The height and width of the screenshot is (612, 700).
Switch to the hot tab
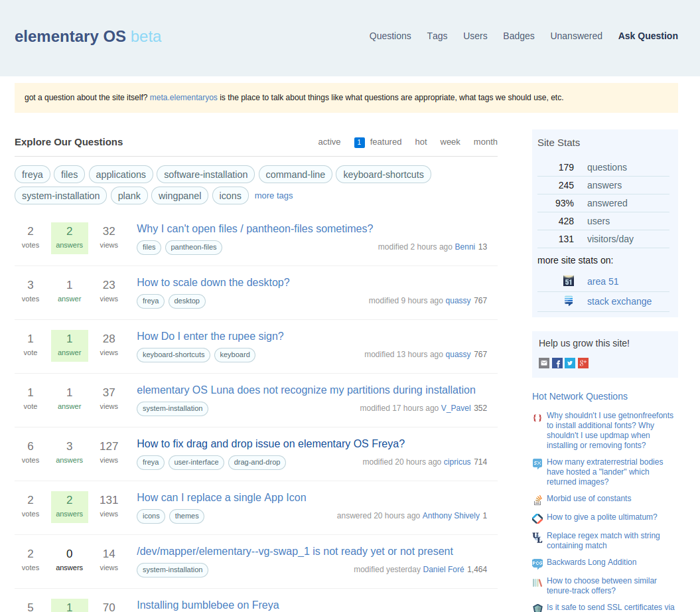coord(421,142)
